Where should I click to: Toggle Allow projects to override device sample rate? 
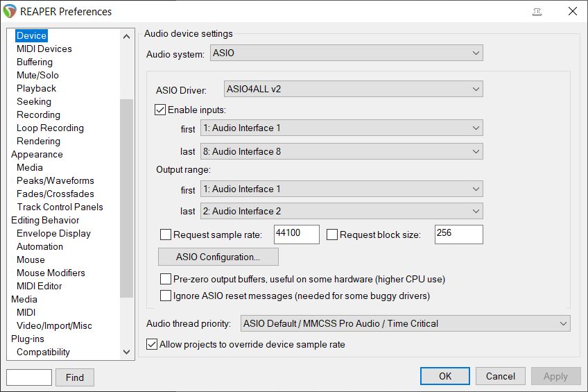point(152,344)
